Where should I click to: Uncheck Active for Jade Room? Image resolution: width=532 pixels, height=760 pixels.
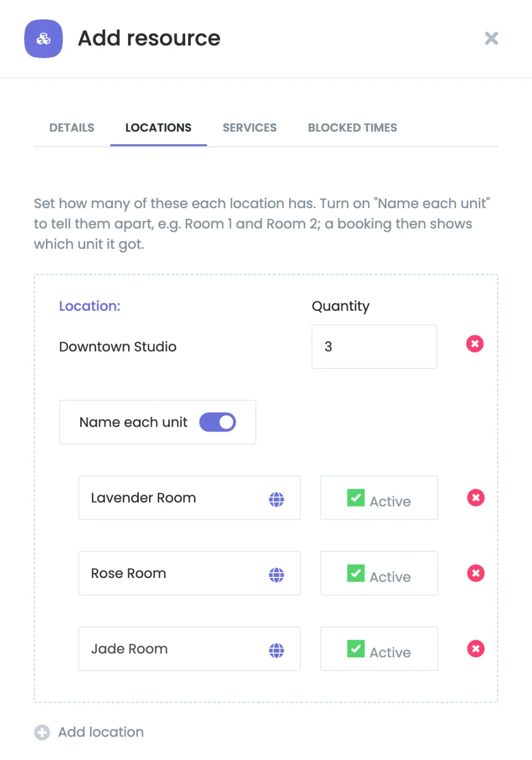point(356,649)
